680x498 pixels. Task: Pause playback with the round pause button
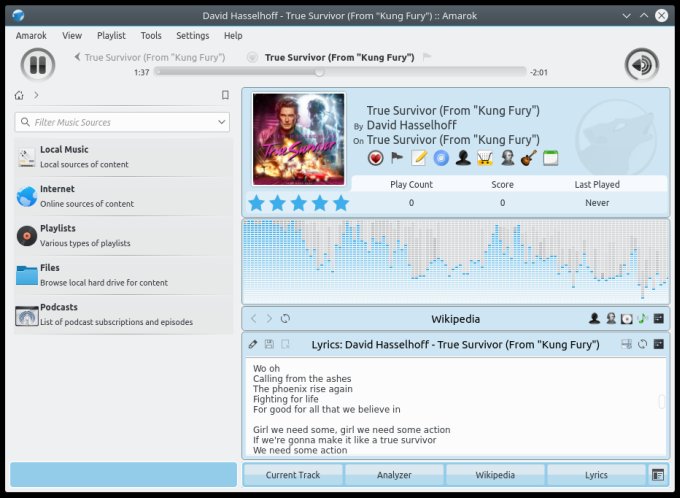pyautogui.click(x=38, y=65)
